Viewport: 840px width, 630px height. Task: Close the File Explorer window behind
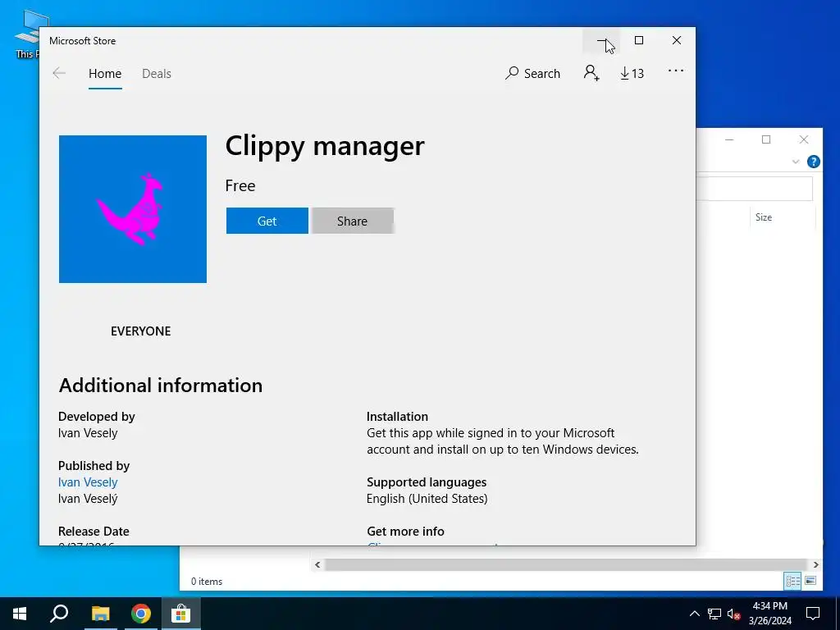[804, 139]
